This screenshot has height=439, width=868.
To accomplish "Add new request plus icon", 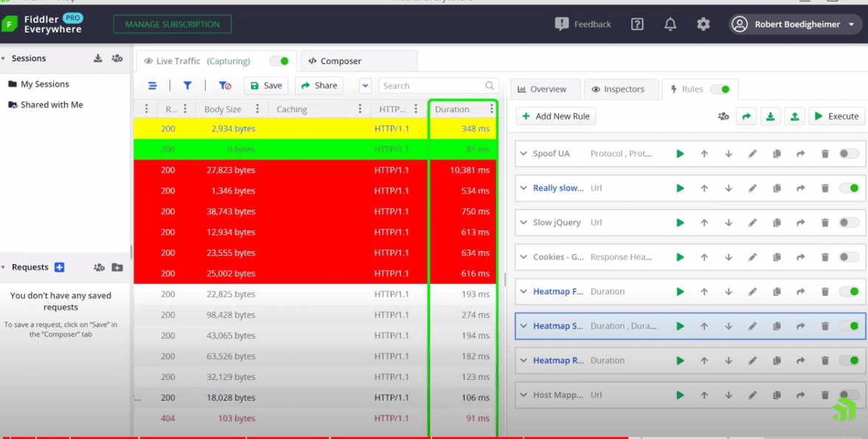I will click(59, 267).
